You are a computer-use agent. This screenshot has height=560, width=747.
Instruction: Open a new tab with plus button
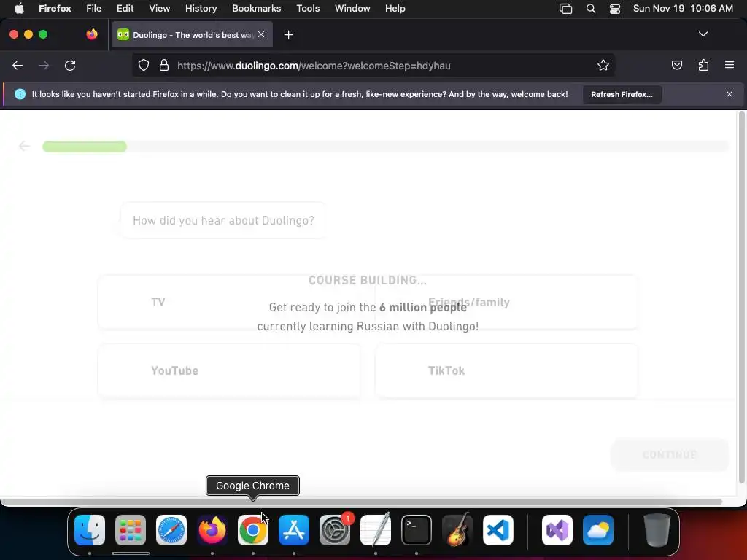(x=288, y=35)
